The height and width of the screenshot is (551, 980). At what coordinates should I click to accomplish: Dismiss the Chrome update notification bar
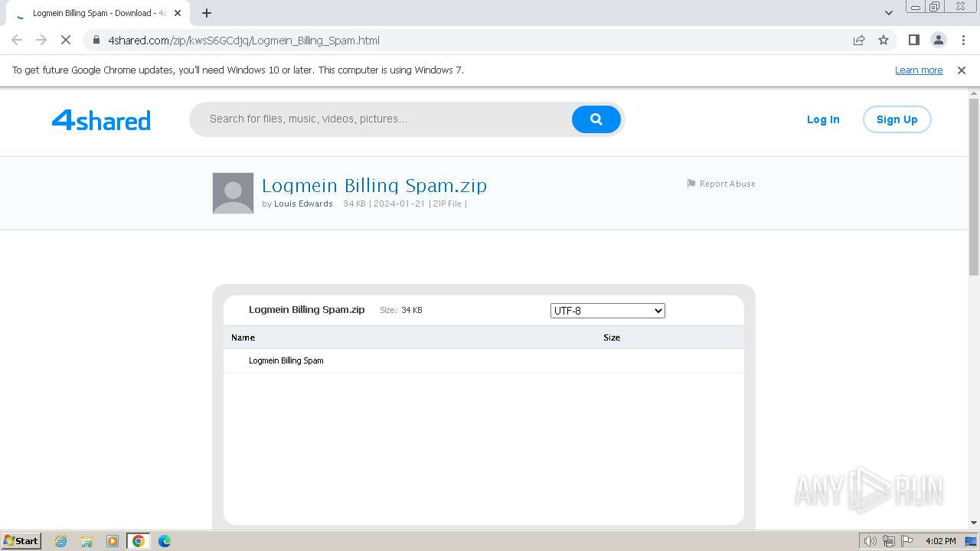coord(962,70)
